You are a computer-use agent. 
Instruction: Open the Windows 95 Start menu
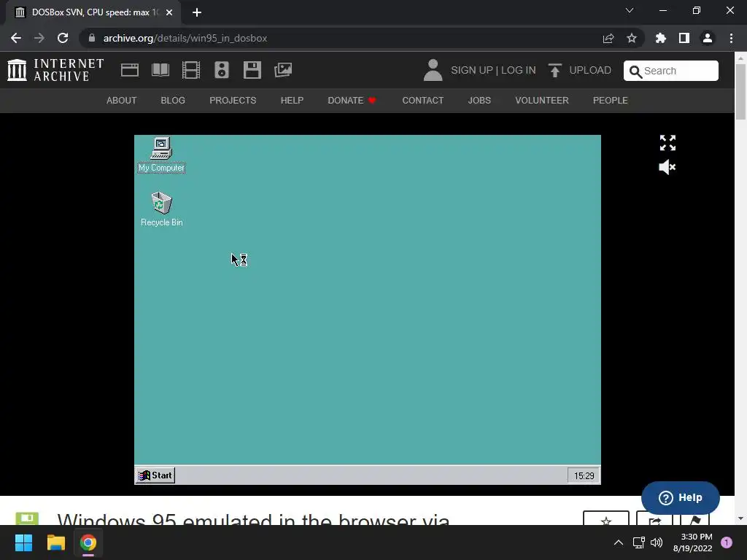[155, 475]
